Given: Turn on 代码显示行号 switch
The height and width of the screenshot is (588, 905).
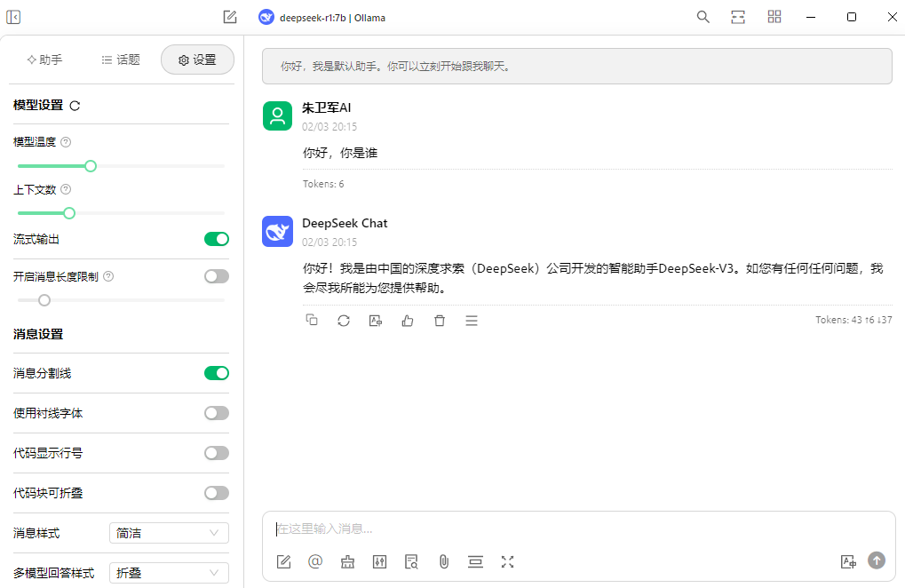Looking at the screenshot, I should [217, 453].
